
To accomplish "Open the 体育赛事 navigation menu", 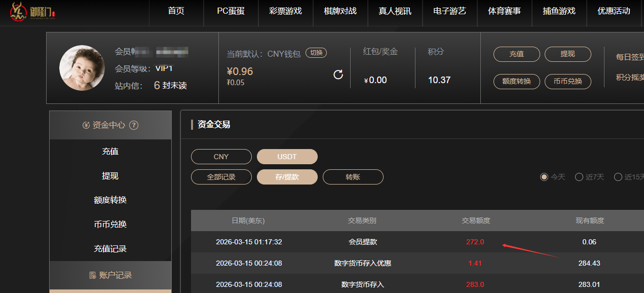I will tap(504, 11).
